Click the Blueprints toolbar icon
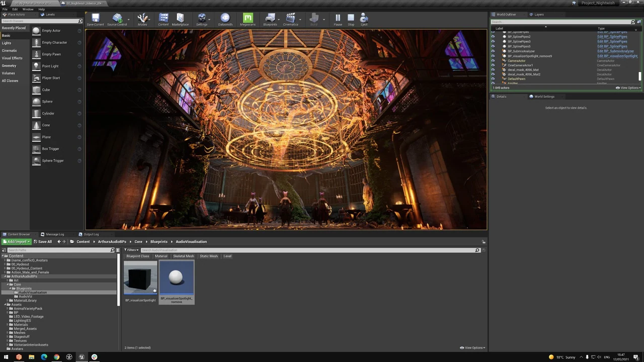 270,20
